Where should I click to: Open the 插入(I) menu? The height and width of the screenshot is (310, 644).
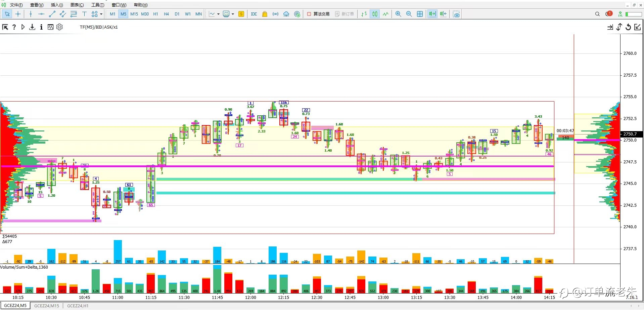57,5
